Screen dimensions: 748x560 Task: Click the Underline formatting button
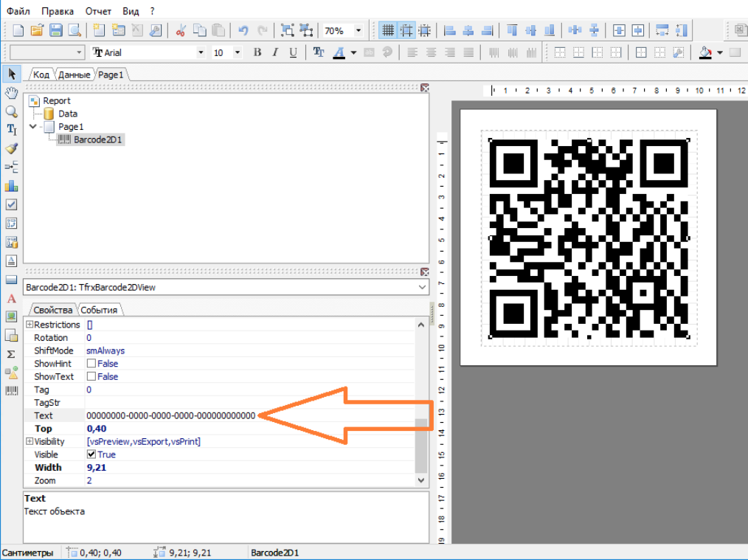click(x=294, y=52)
